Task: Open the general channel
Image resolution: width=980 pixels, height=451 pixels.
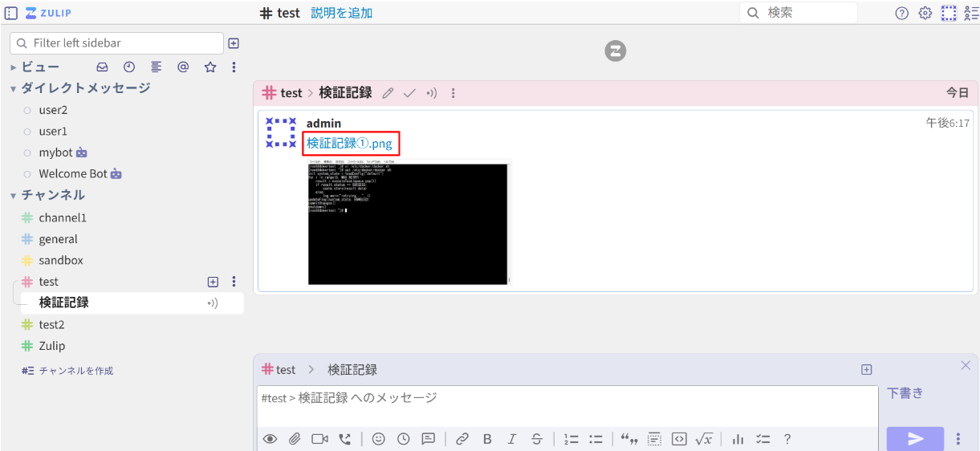Action: (x=58, y=239)
